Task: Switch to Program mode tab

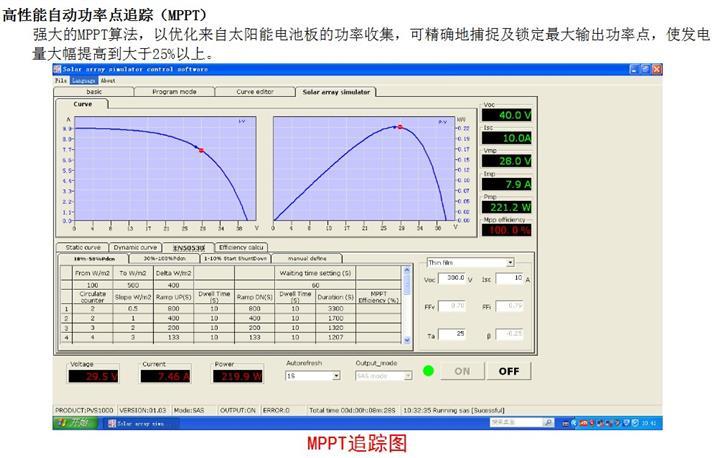Action: (x=173, y=91)
